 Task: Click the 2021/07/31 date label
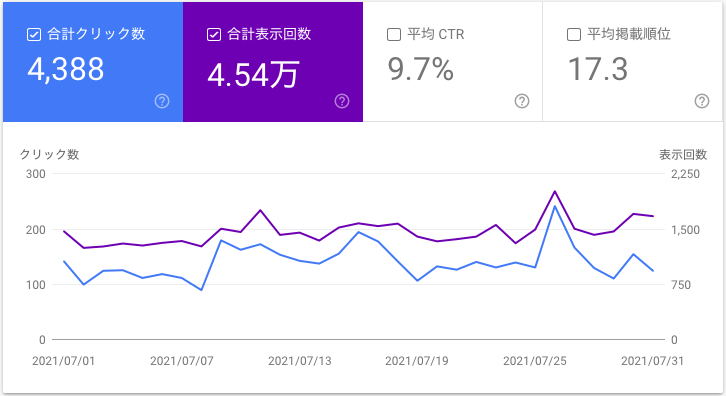[652, 361]
